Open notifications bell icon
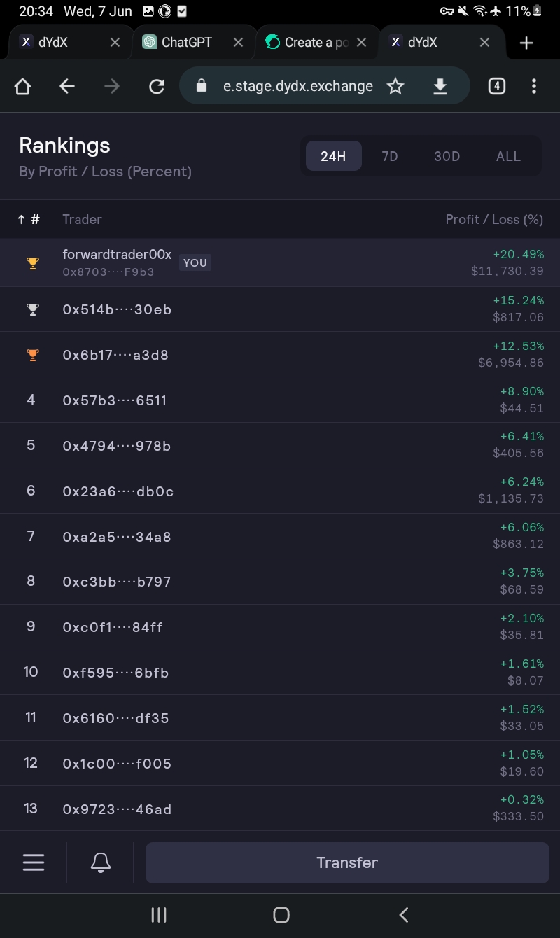Screen dimensions: 560x938 (x=101, y=862)
